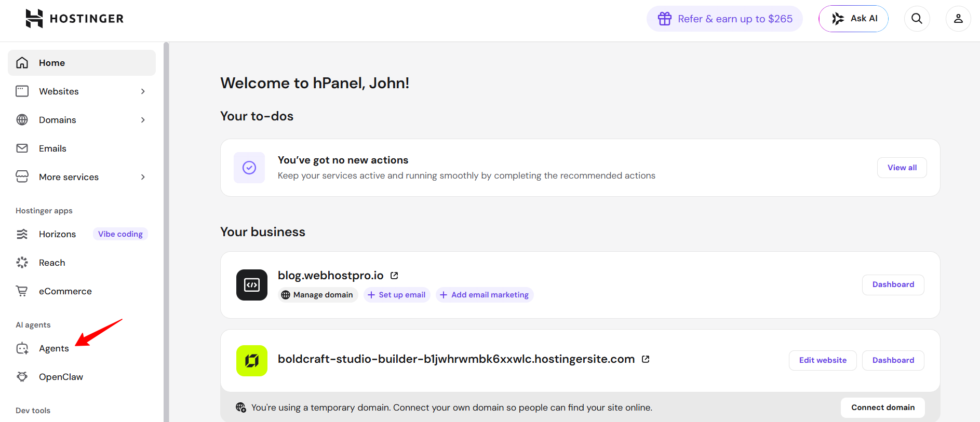Viewport: 980px width, 422px height.
Task: Click the plus icon on Add email marketing
Action: pos(444,295)
